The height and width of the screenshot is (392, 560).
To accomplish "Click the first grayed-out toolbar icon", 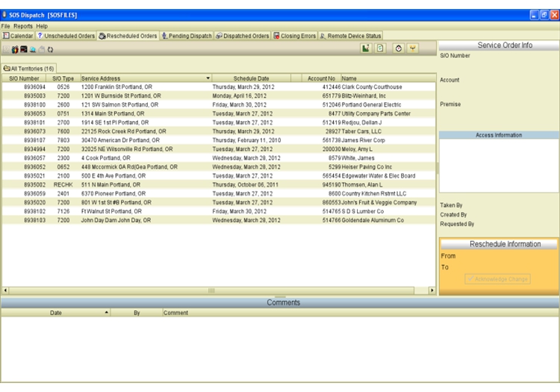I will 6,49.
